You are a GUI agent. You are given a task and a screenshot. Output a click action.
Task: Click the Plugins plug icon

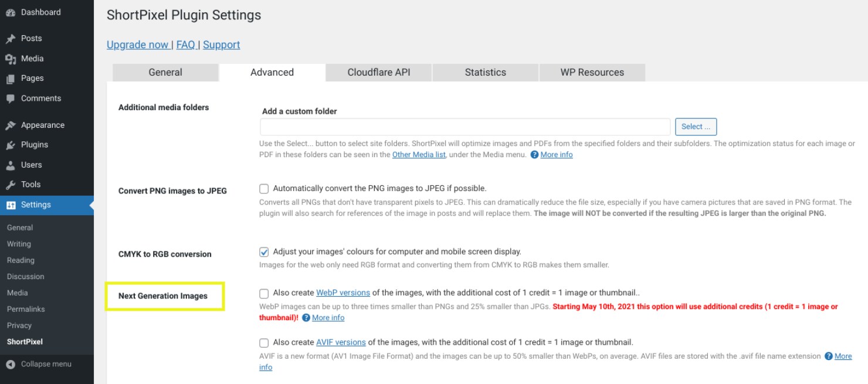[x=11, y=145]
